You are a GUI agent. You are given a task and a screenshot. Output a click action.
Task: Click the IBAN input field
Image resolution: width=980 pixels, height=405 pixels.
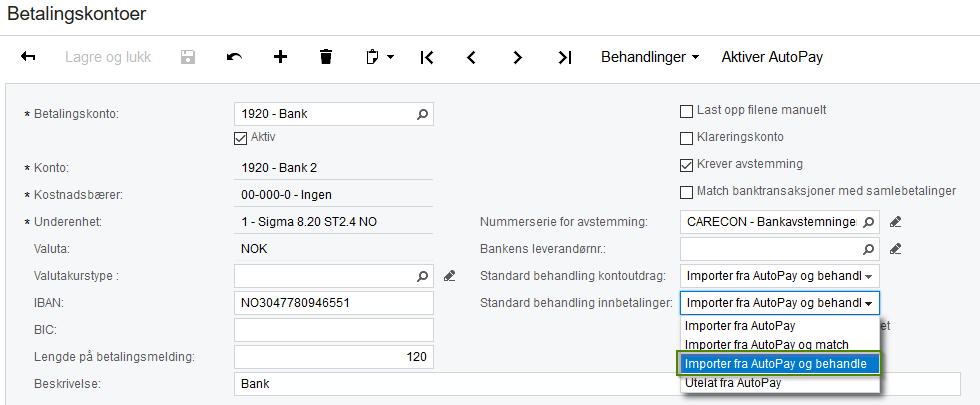(334, 303)
